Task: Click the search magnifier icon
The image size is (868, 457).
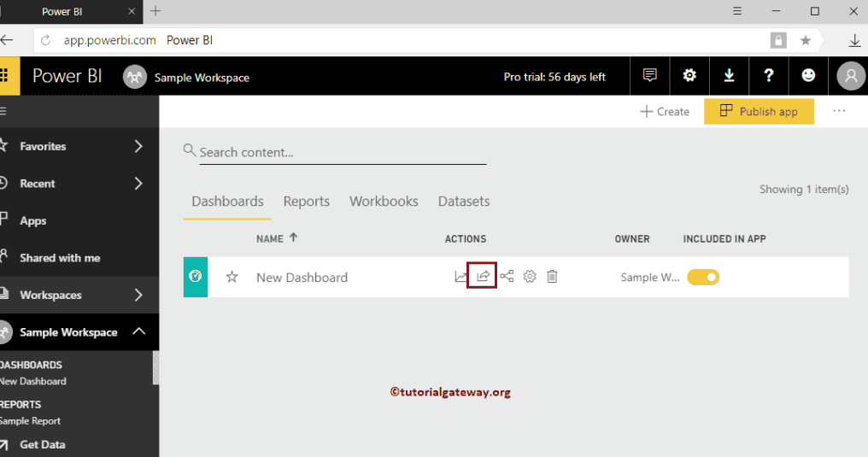Action: point(190,150)
